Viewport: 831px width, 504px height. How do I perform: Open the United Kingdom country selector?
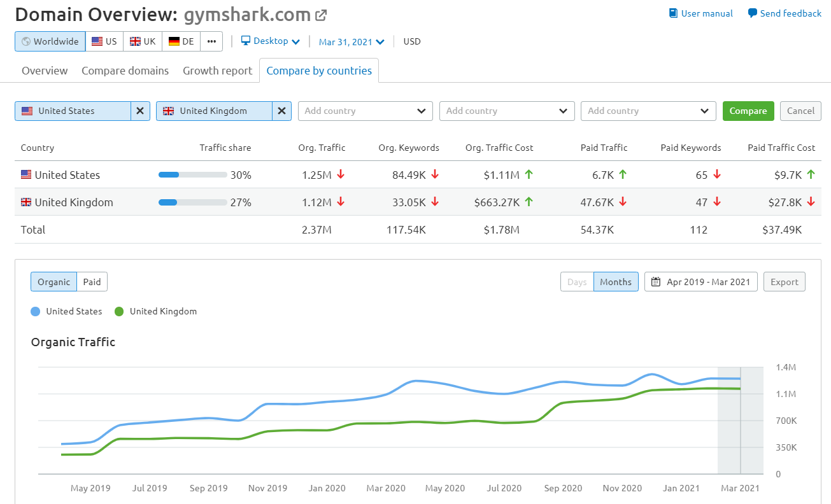[215, 111]
